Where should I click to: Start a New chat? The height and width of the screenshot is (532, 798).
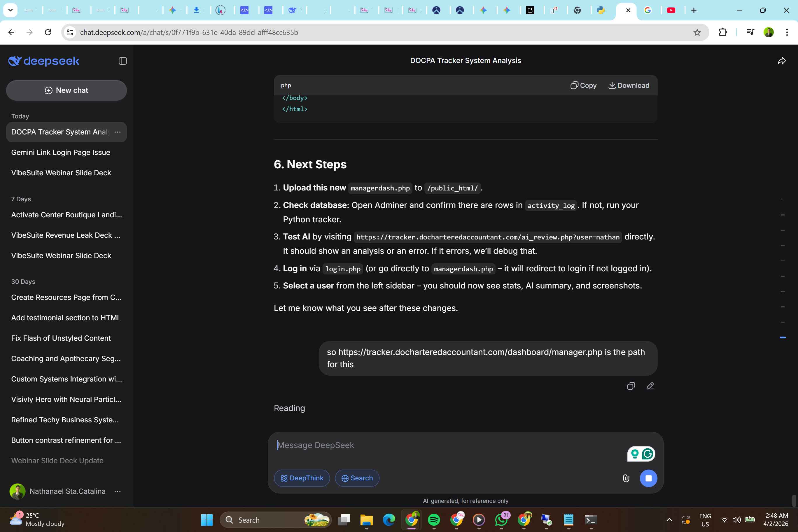66,90
